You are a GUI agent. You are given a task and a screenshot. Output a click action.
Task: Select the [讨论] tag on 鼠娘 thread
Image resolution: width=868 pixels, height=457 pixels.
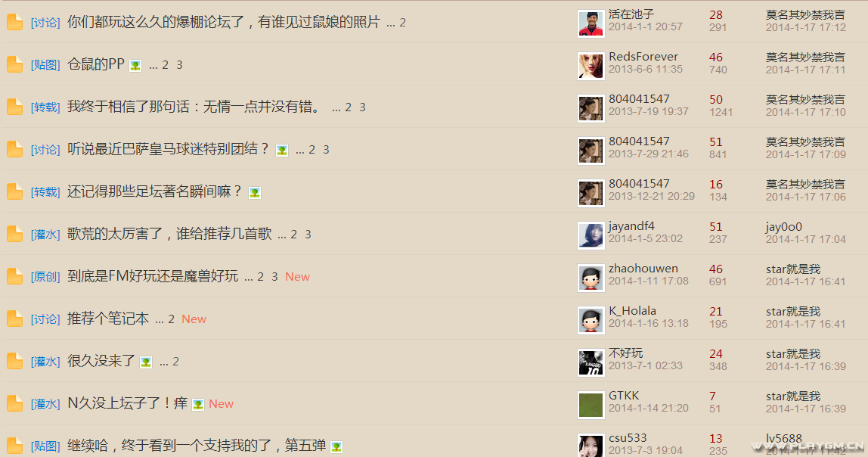point(45,23)
